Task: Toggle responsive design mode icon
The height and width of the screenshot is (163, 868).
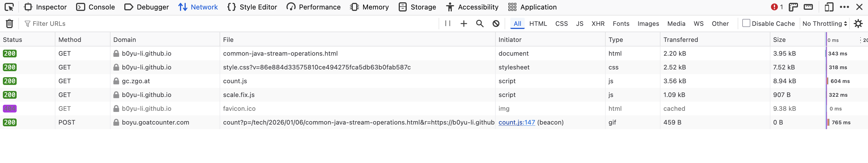Action: (829, 7)
